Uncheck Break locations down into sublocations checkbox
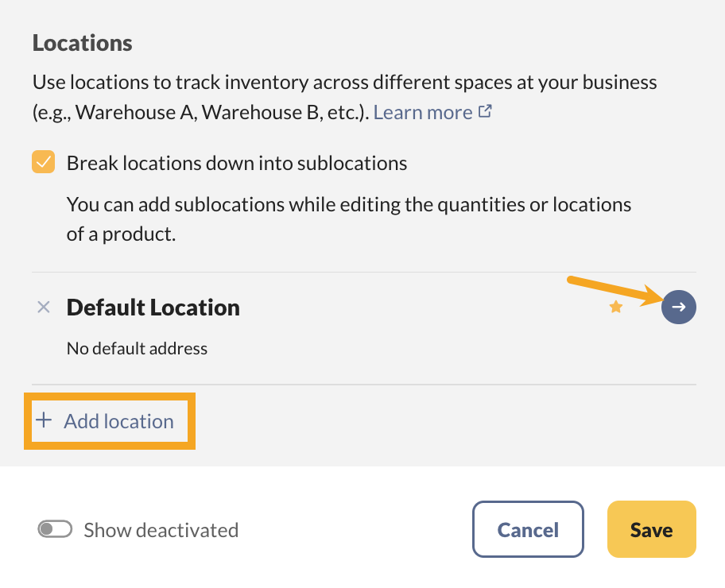The height and width of the screenshot is (588, 725). (x=44, y=163)
